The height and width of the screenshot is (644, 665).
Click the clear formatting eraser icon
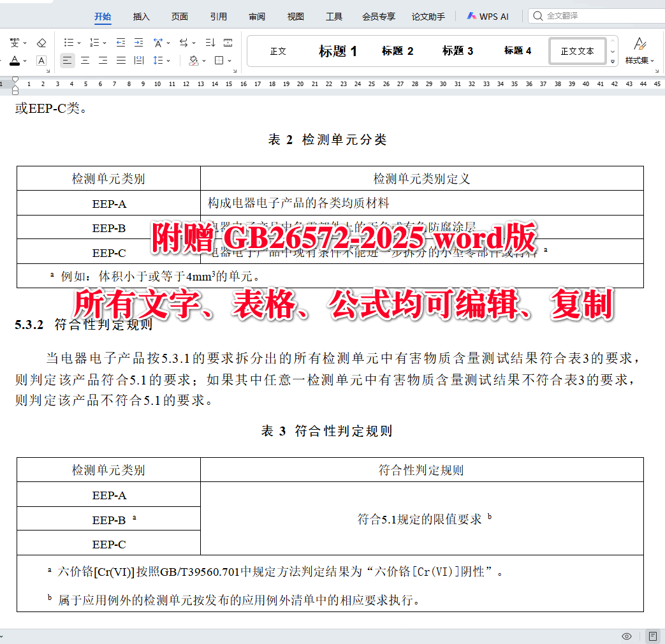pyautogui.click(x=41, y=43)
